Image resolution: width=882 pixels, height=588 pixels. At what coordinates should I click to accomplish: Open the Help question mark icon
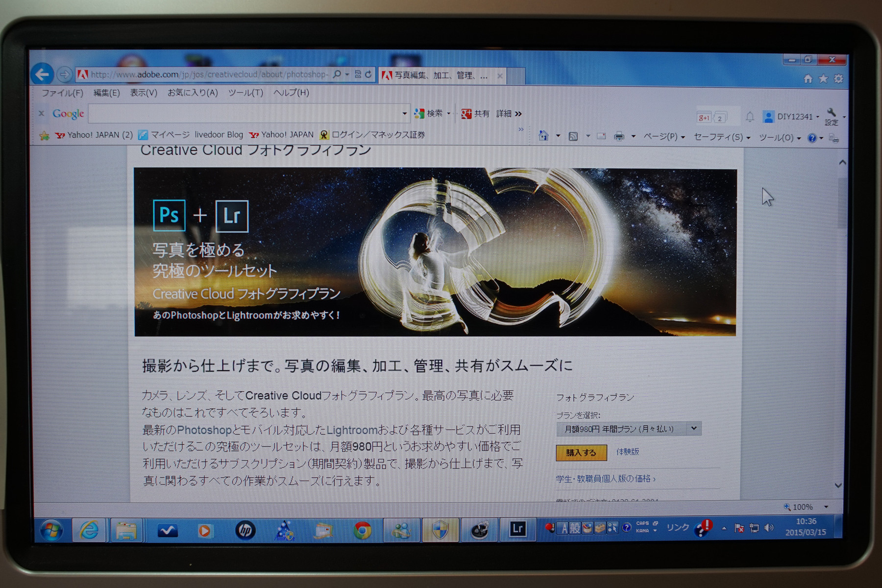coord(812,138)
